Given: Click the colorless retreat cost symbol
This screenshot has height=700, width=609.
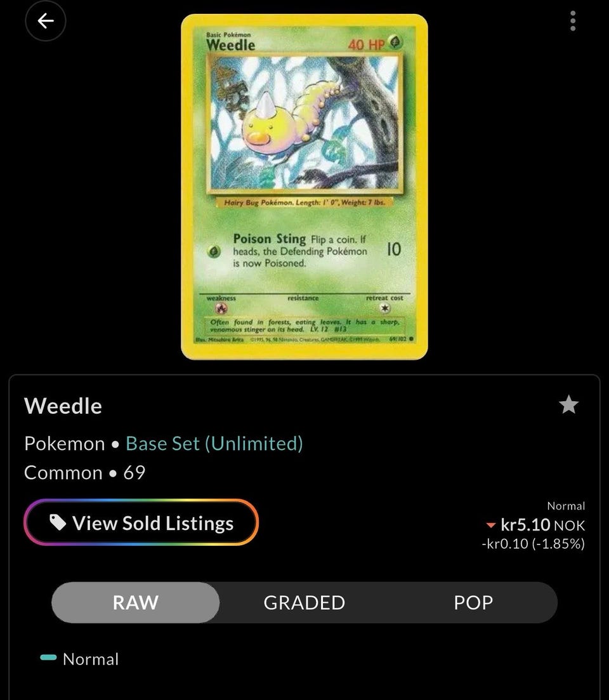Looking at the screenshot, I should tap(384, 308).
